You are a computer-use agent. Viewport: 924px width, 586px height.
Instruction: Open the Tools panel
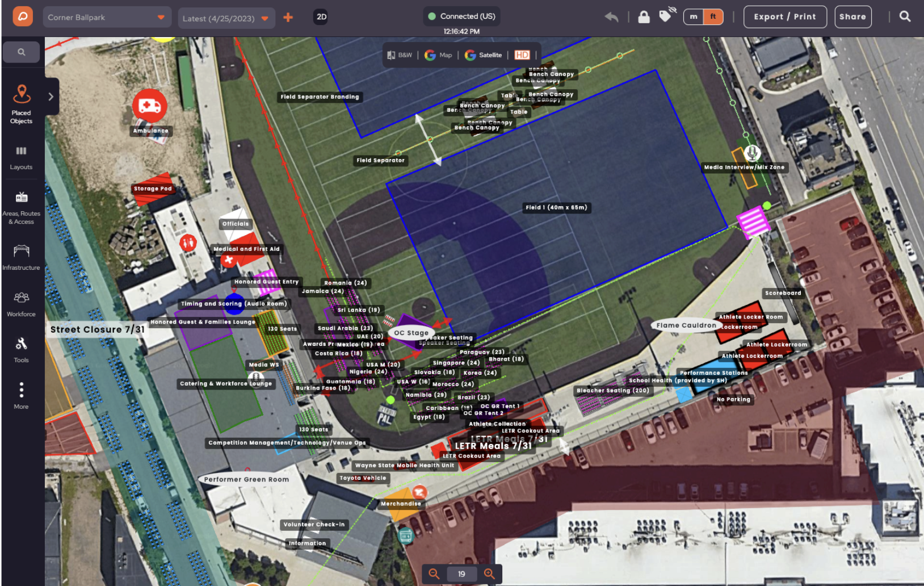pyautogui.click(x=21, y=349)
